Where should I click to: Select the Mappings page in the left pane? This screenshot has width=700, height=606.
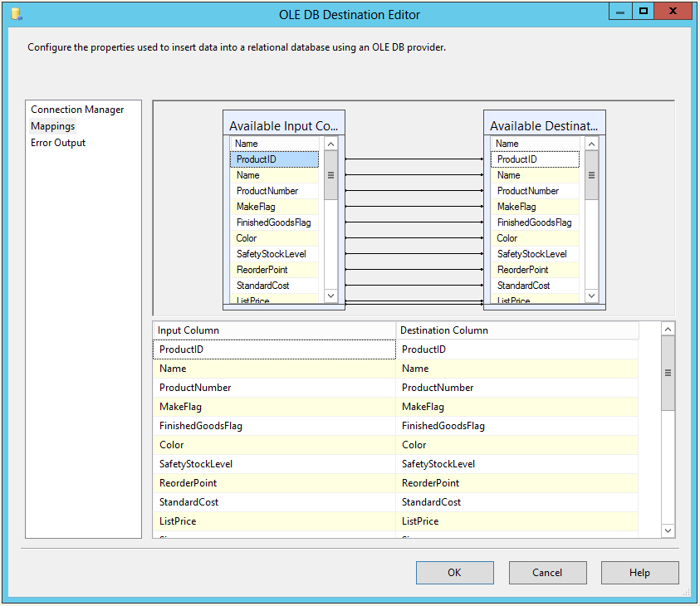point(51,125)
